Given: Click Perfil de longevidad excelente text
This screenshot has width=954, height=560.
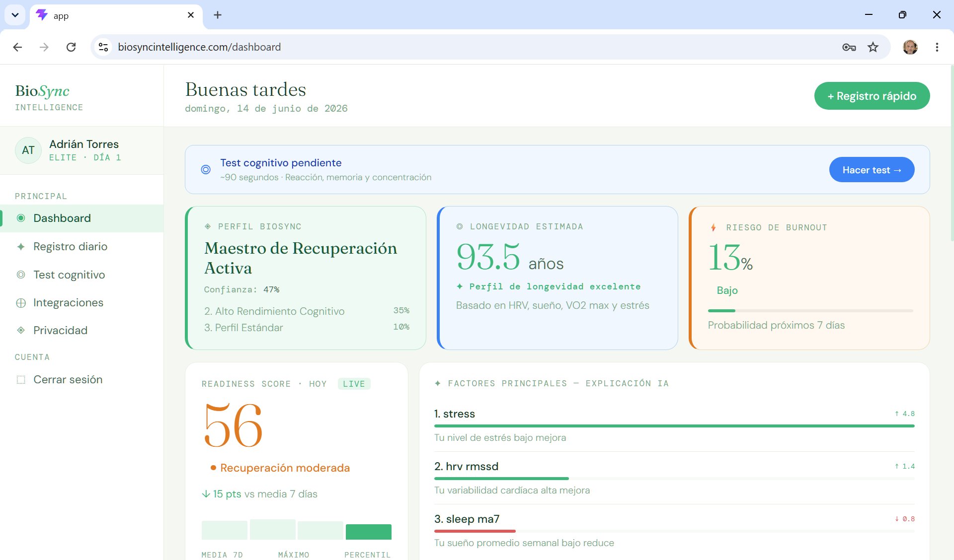Looking at the screenshot, I should point(549,286).
